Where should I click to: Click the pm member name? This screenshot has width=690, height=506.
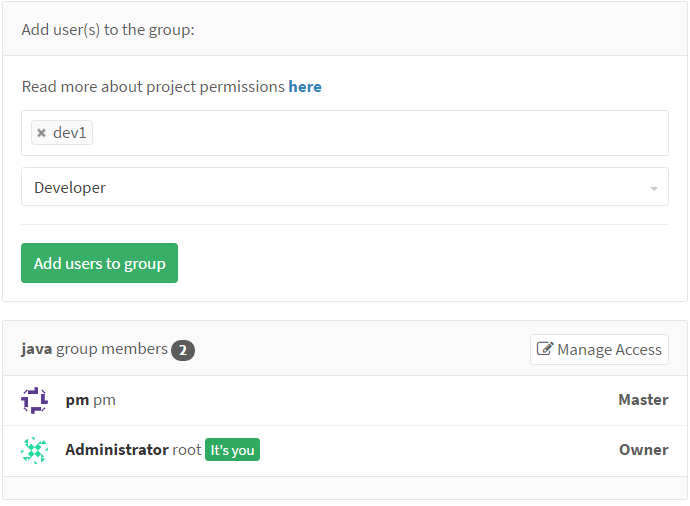pyautogui.click(x=77, y=400)
